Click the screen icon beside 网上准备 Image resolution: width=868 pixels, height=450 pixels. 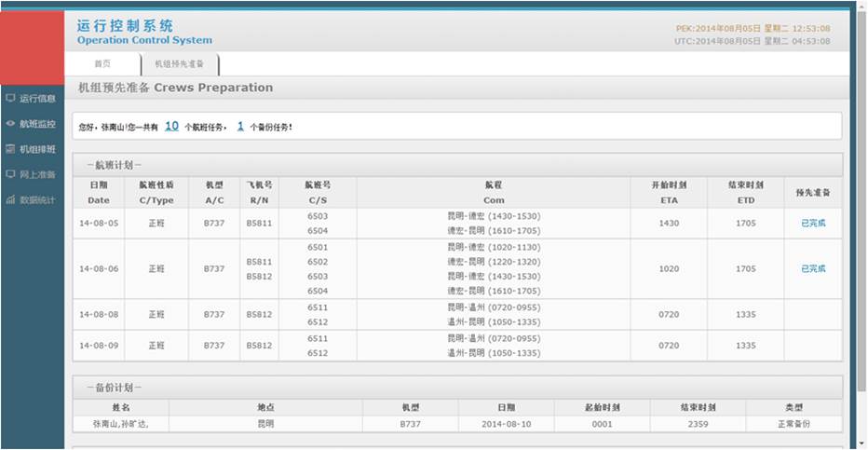click(x=10, y=174)
